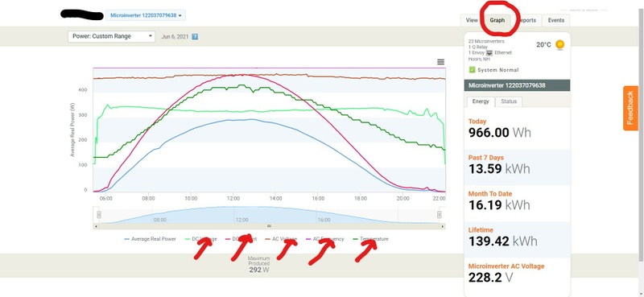Click the date help icon next to Jun 6, 2021
644x297 pixels.
195,36
